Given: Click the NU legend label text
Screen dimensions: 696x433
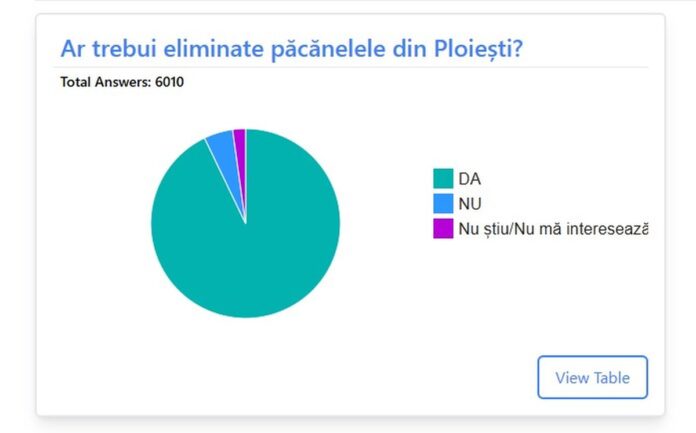Looking at the screenshot, I should click(470, 203).
